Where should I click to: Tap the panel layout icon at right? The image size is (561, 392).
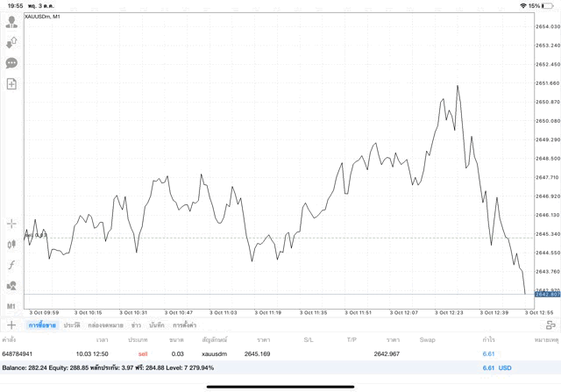point(550,325)
